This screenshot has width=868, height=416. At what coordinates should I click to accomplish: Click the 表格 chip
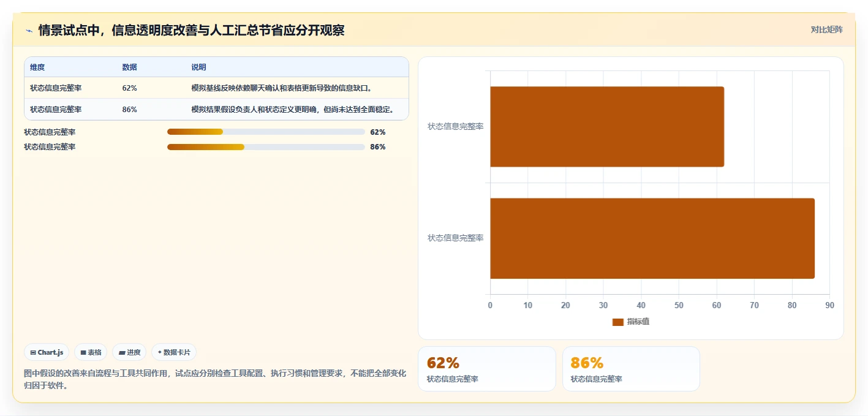pos(91,352)
